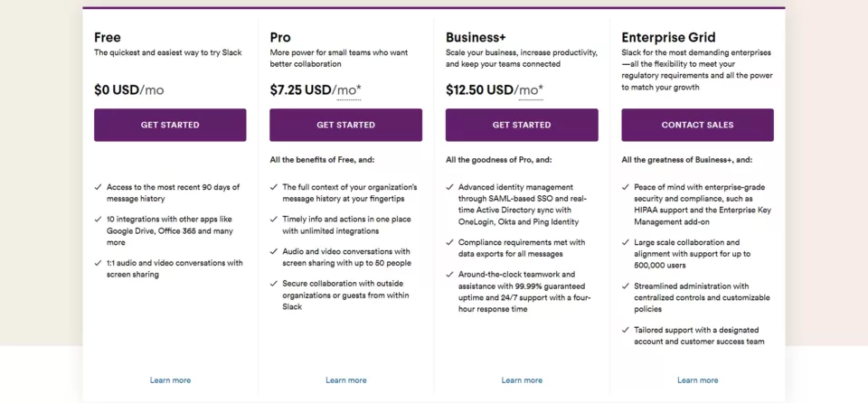Click checkmark next to HIPAA support feature
This screenshot has height=403, width=868.
626,187
